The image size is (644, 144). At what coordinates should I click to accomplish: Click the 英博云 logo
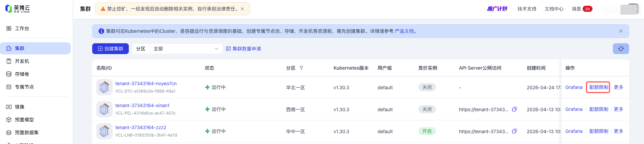18,9
